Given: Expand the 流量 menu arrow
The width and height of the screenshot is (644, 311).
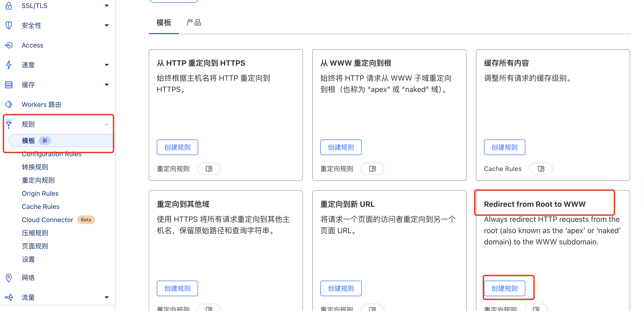Looking at the screenshot, I should [107, 297].
